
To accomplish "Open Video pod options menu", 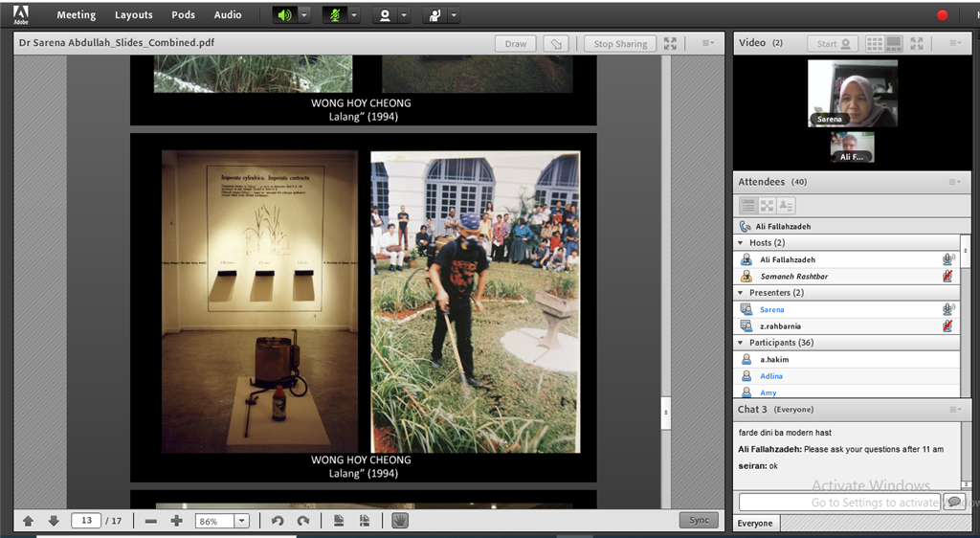I will pos(955,43).
